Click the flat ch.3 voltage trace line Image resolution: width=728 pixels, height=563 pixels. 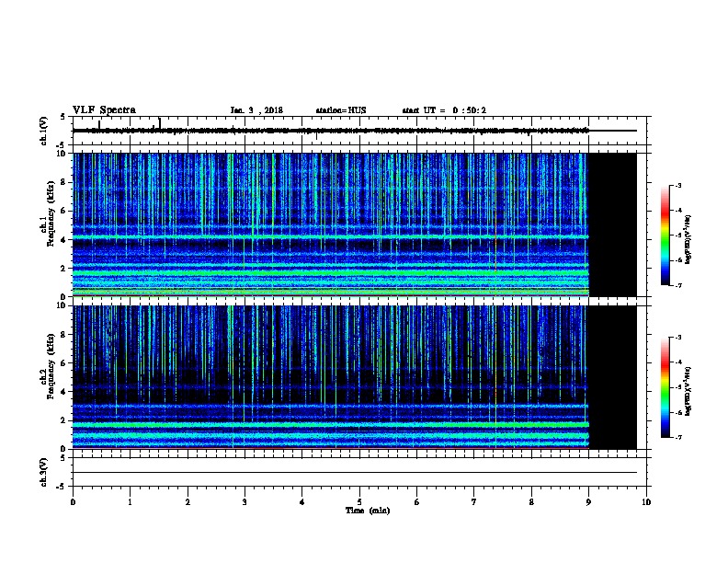pyautogui.click(x=355, y=473)
